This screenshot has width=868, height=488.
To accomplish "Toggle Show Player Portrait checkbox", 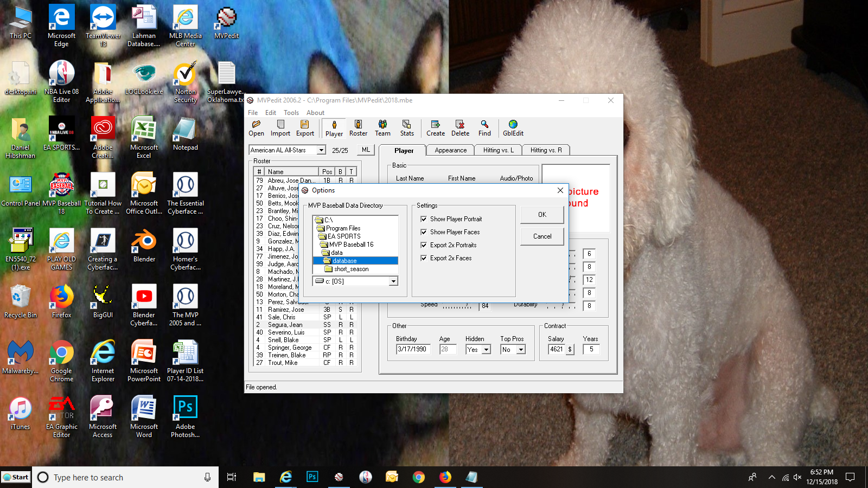I will coord(424,219).
